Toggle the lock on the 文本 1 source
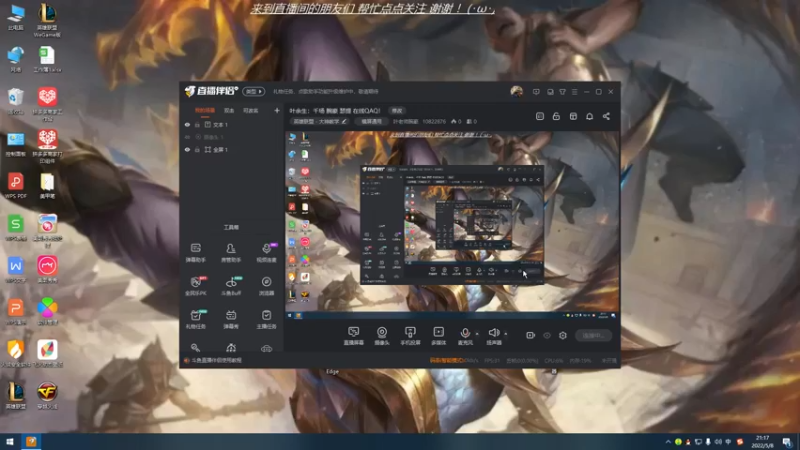Viewport: 800px width, 450px height. (x=197, y=124)
